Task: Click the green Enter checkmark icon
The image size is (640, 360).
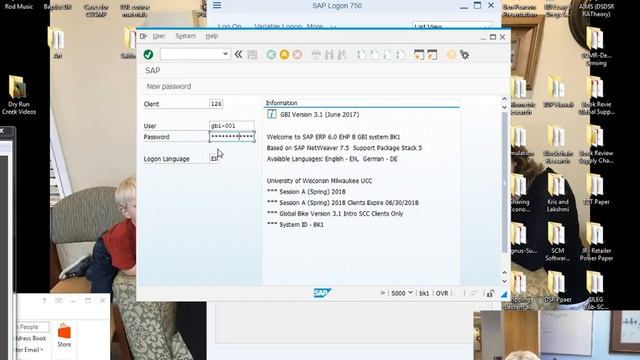Action: pyautogui.click(x=149, y=54)
